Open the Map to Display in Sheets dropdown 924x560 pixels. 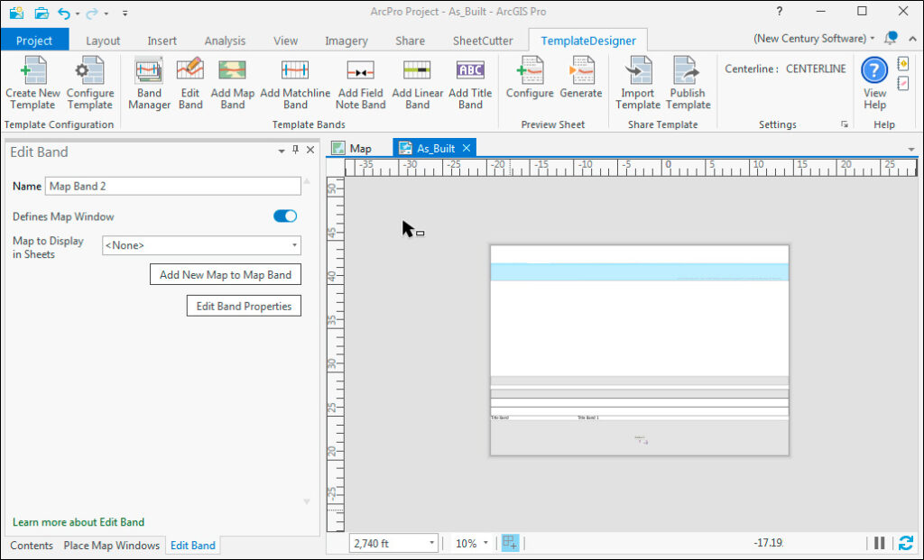pyautogui.click(x=201, y=245)
